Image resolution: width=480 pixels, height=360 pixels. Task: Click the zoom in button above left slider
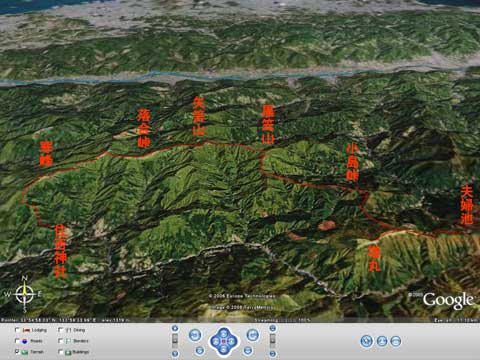(175, 328)
